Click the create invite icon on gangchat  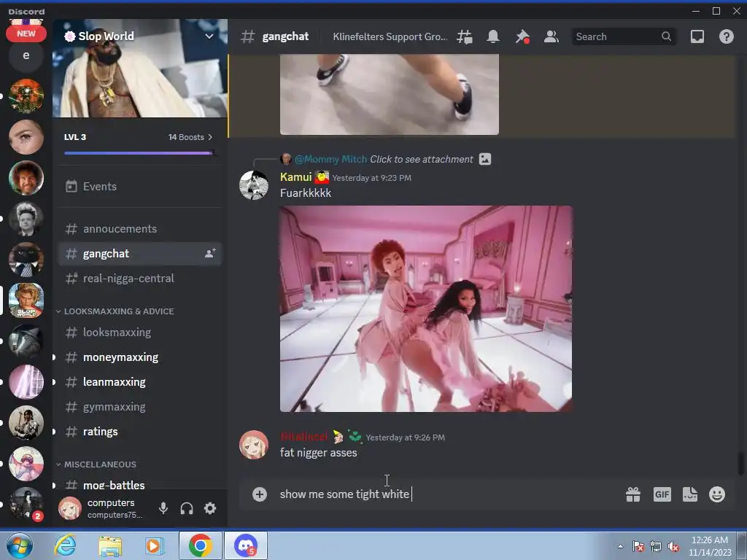pos(209,253)
